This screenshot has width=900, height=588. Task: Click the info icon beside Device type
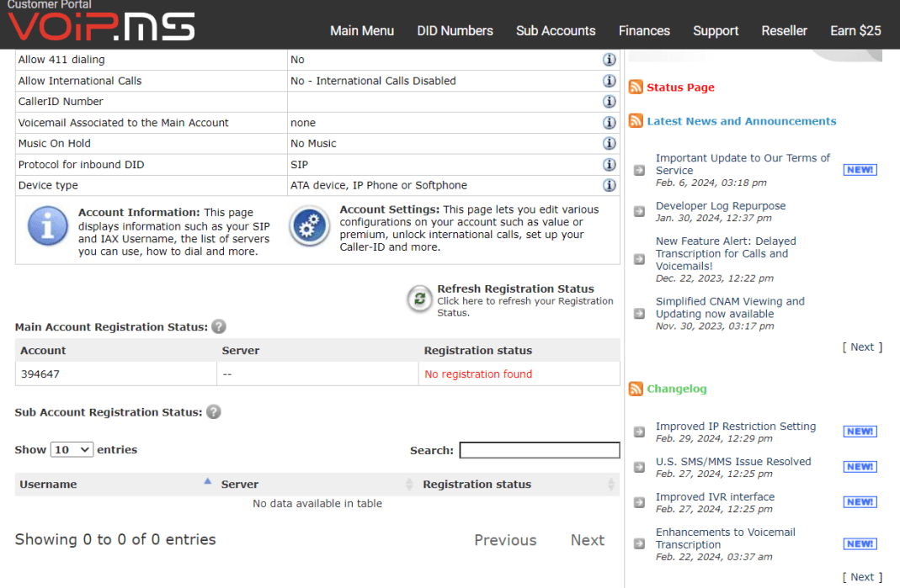(609, 185)
